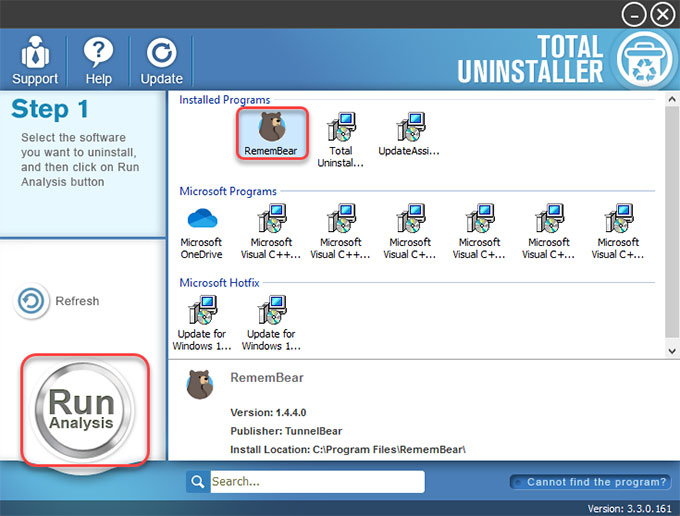Click the 'Version: 1.4.4.0' detail text
680x516 pixels.
click(x=268, y=412)
